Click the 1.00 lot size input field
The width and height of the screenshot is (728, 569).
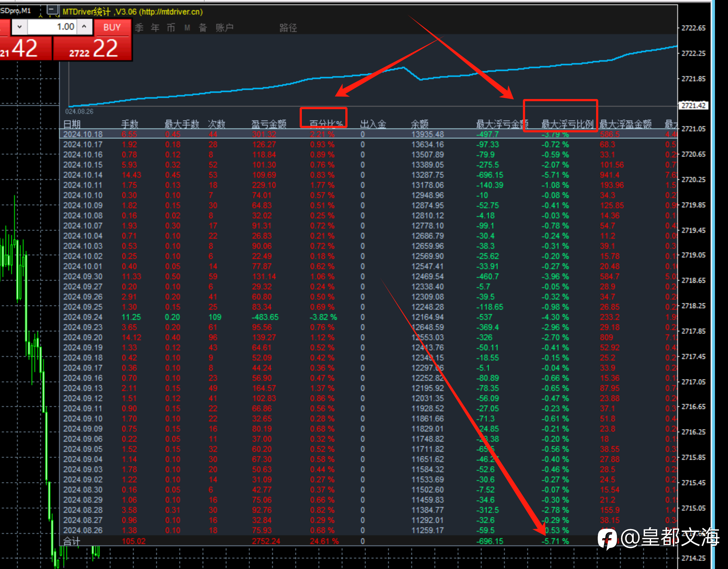coord(52,27)
